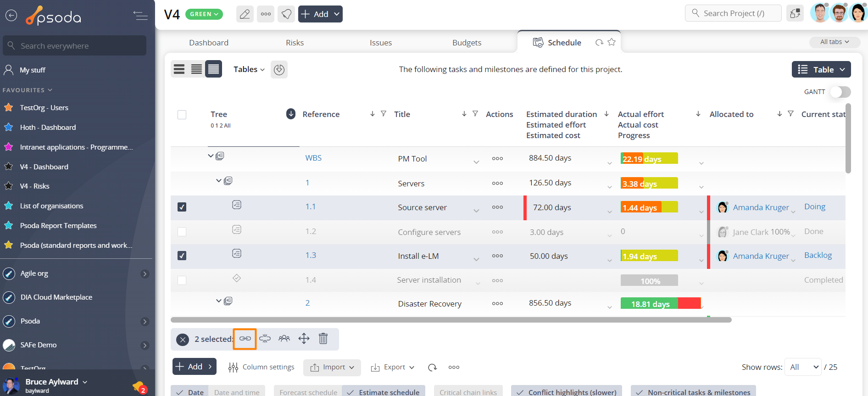Viewport: 868px width, 396px height.
Task: Click the notification badge at sidebar bottom
Action: coord(139,388)
